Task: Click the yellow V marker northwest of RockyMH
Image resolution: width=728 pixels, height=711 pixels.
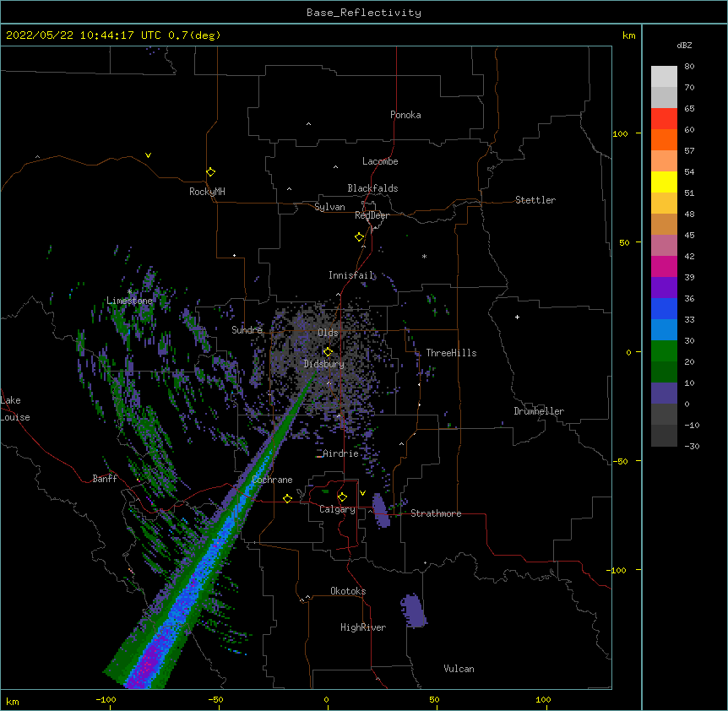Action: pyautogui.click(x=148, y=155)
